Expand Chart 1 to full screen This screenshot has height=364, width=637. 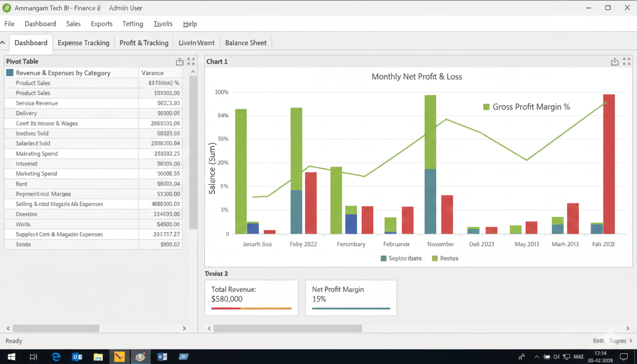(x=627, y=62)
